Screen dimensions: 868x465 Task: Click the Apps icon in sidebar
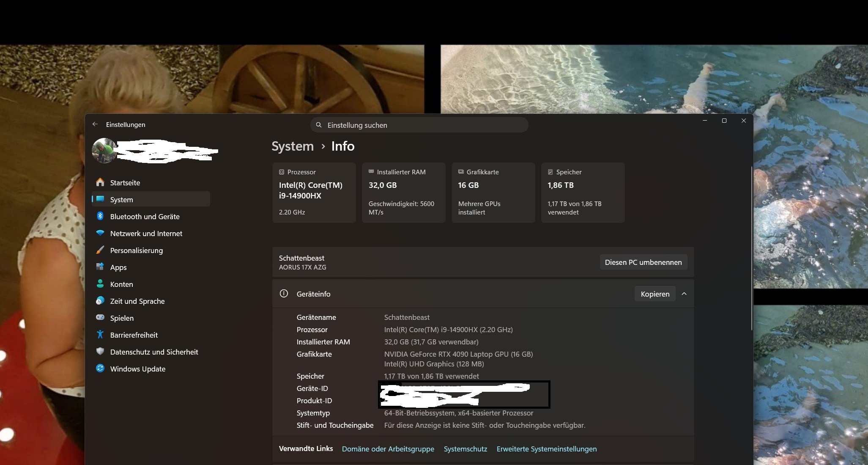[100, 267]
